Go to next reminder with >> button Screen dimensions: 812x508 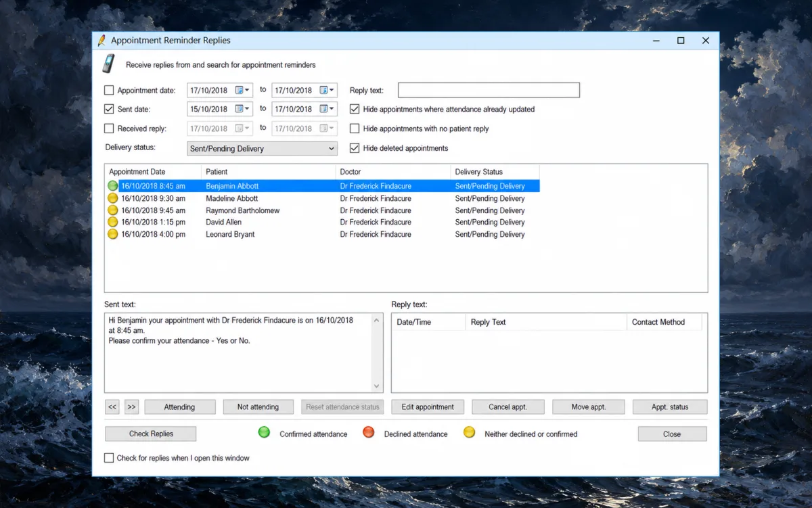[x=131, y=407]
